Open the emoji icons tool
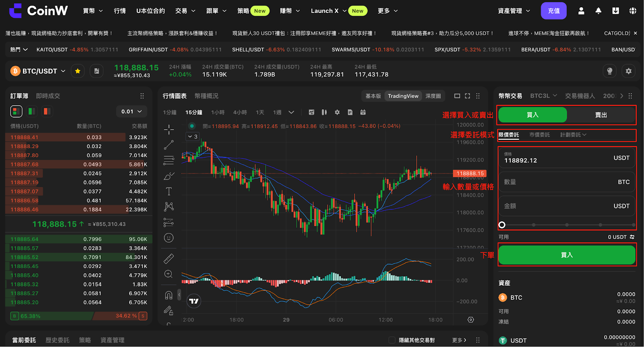644x347 pixels. pos(169,238)
